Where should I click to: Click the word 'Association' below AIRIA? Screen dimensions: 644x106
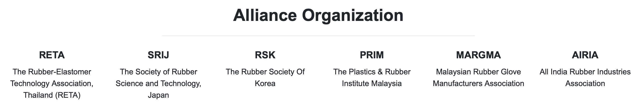click(x=585, y=83)
